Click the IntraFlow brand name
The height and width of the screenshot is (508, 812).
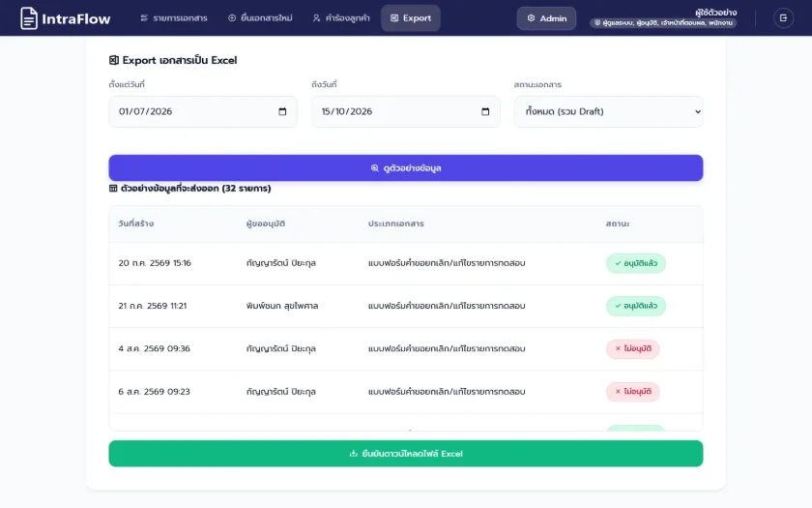[x=75, y=19]
